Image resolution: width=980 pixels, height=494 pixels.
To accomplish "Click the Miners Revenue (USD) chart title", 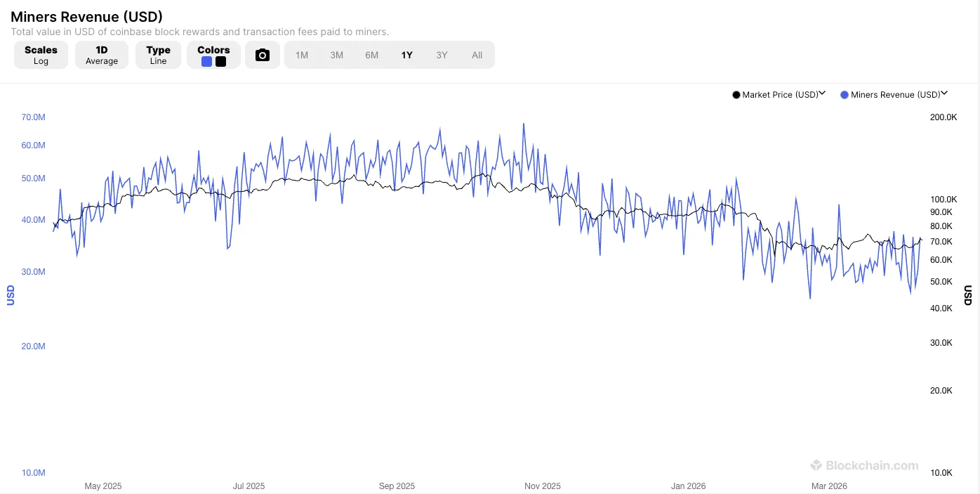I will coord(86,17).
